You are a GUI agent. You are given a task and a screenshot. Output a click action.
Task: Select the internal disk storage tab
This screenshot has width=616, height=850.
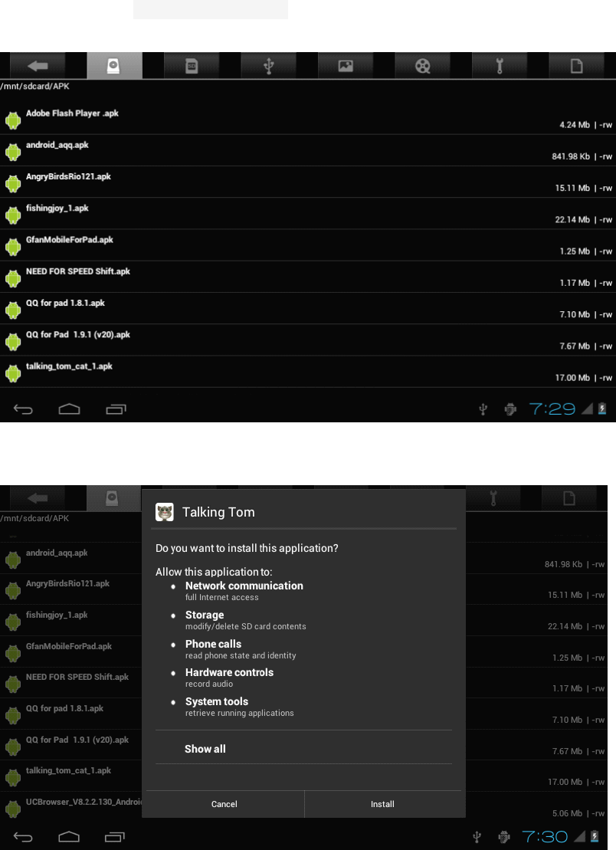[x=114, y=66]
